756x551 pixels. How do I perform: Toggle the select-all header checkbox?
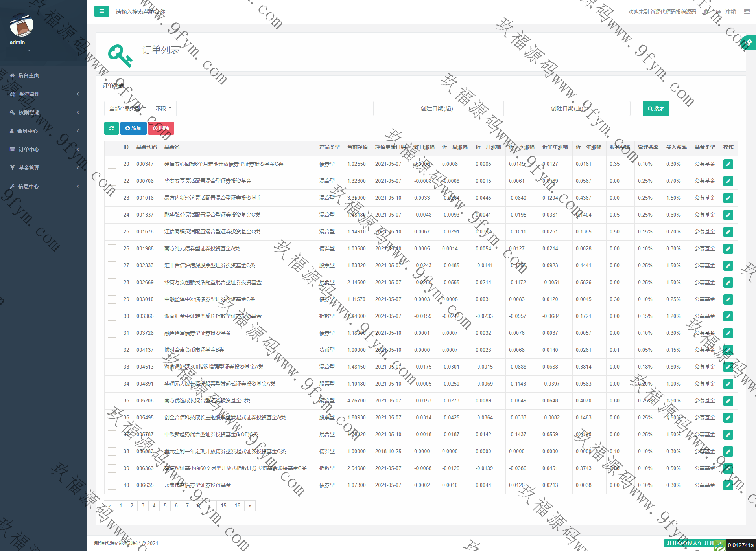112,148
